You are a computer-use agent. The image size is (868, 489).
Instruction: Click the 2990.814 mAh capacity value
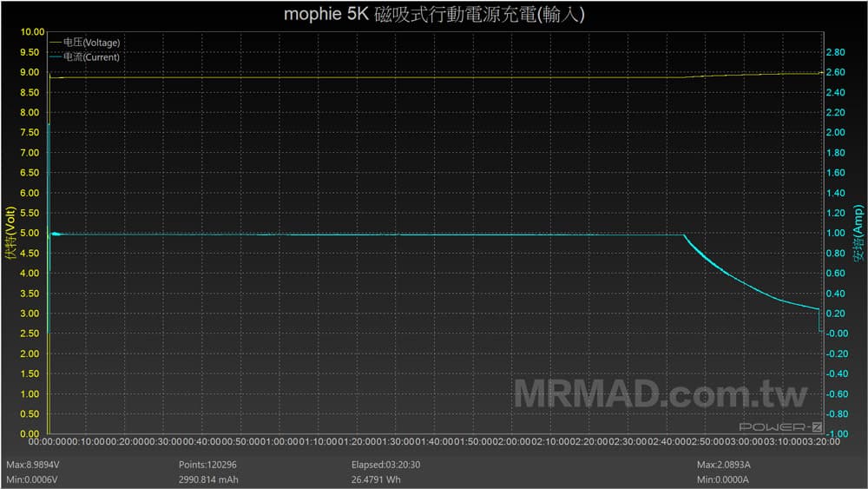[208, 479]
